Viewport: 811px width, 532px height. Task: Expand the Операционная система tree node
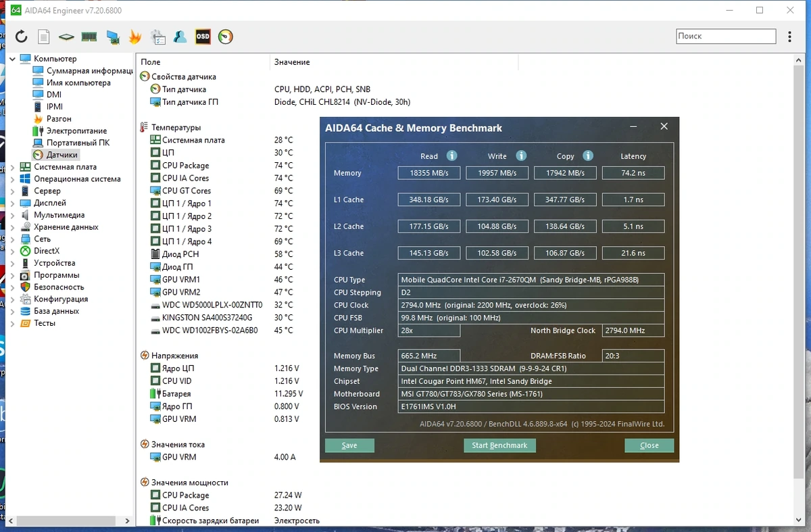pos(12,179)
